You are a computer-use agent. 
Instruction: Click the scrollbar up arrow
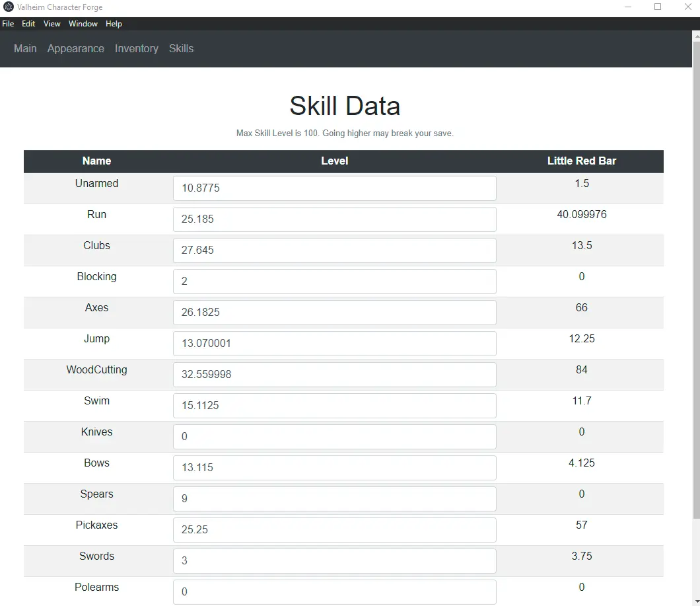pyautogui.click(x=696, y=35)
